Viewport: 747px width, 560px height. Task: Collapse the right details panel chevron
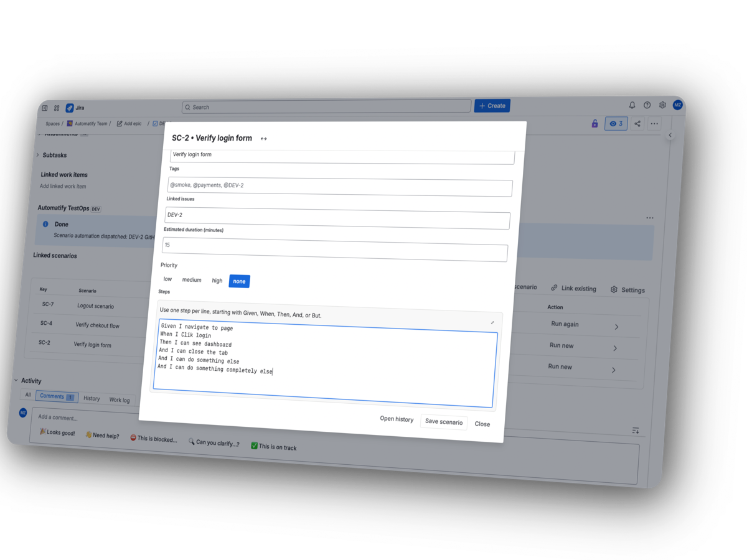(x=670, y=135)
